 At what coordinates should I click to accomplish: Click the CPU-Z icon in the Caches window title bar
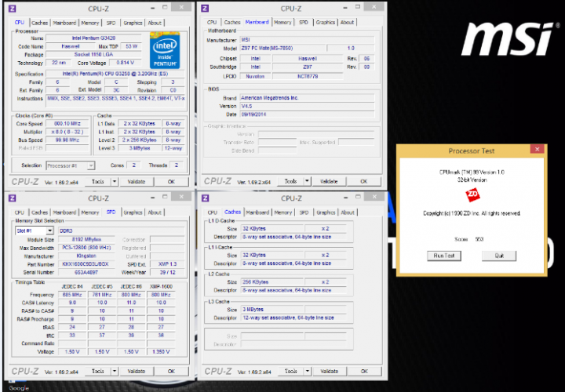pyautogui.click(x=206, y=198)
